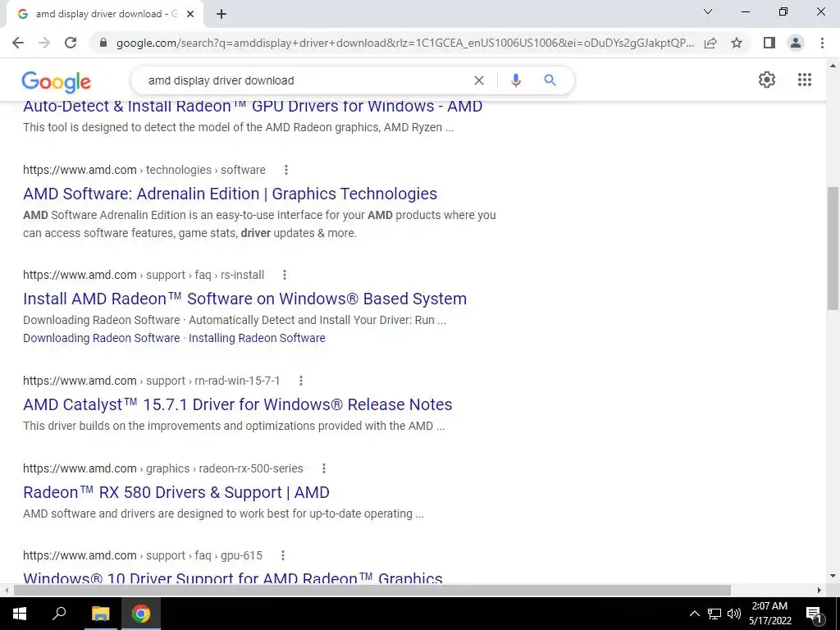Click the scroll-down arrow of vertical scrollbar
Image resolution: width=840 pixels, height=630 pixels.
tap(833, 577)
